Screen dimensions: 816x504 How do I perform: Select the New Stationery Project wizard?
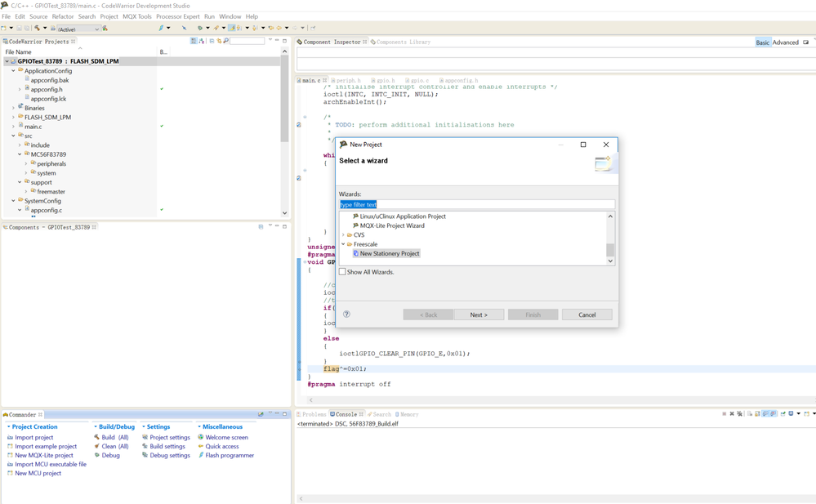click(x=389, y=254)
